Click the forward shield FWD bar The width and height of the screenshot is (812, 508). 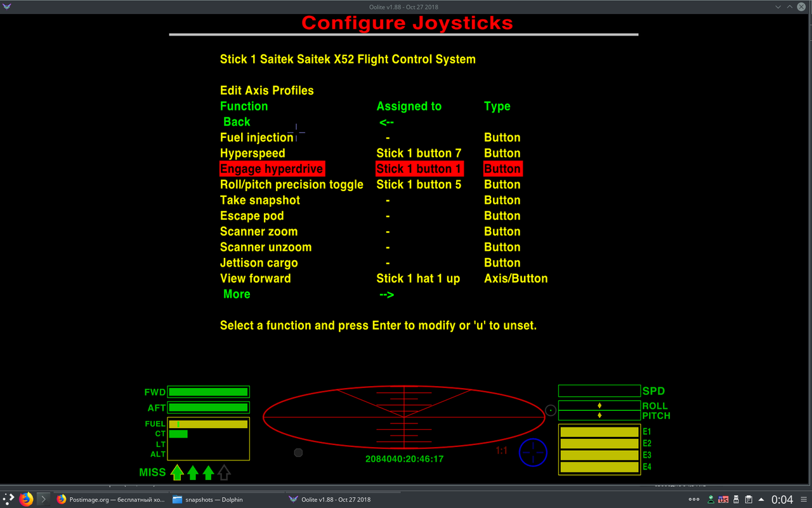208,392
